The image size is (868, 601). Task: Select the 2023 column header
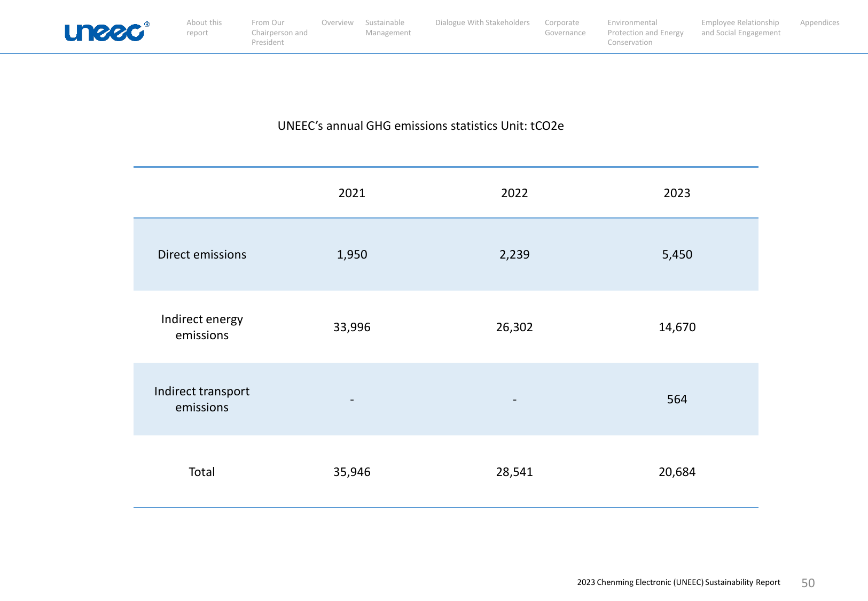[677, 193]
